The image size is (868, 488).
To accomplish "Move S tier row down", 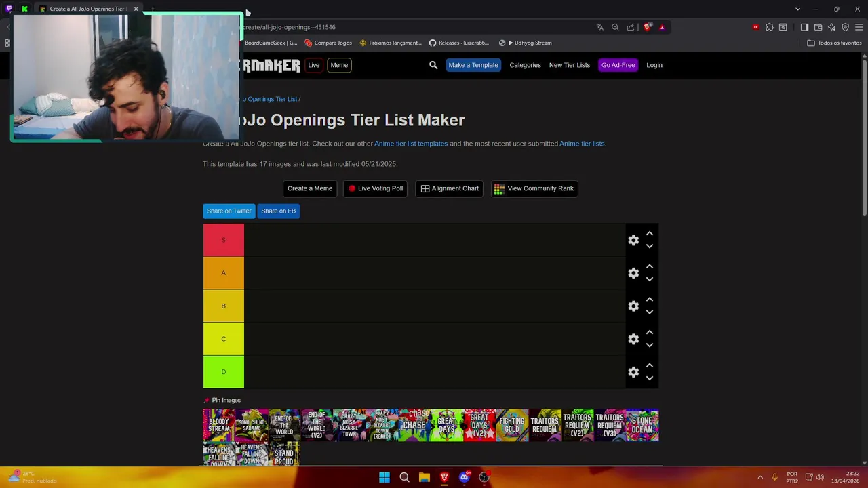I will 649,246.
